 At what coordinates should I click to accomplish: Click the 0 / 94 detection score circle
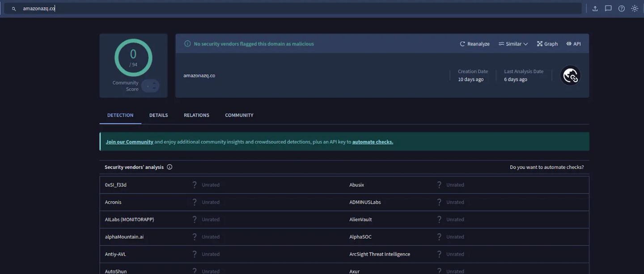[133, 58]
